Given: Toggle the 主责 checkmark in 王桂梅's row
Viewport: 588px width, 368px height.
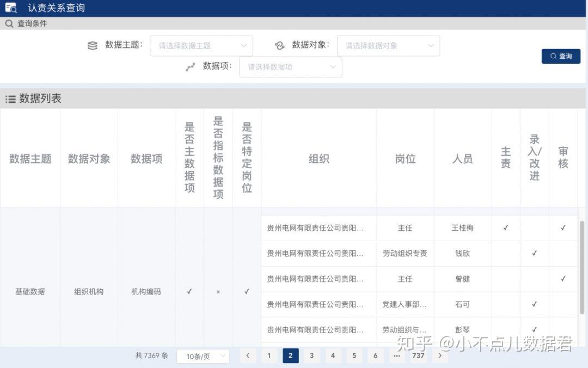Looking at the screenshot, I should (505, 228).
